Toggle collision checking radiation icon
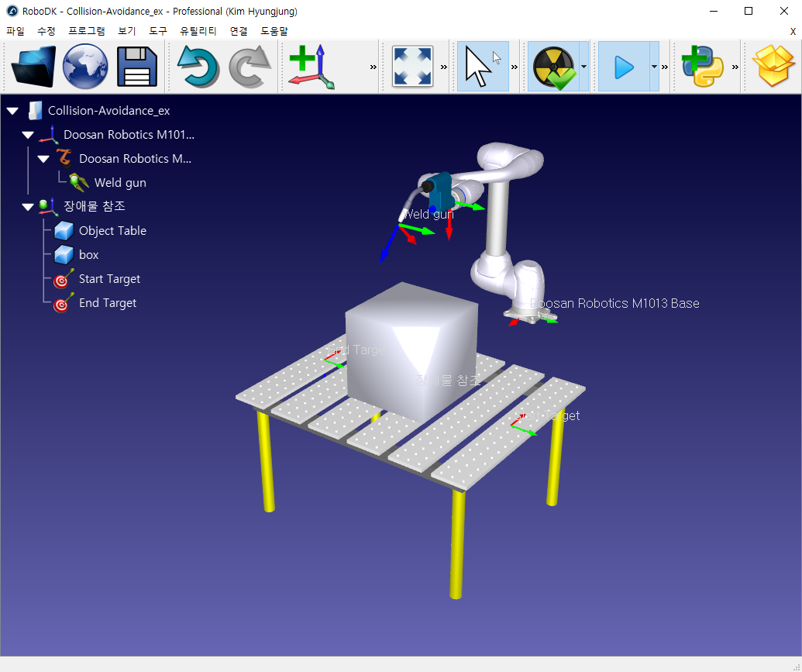This screenshot has width=802, height=672. (x=553, y=67)
